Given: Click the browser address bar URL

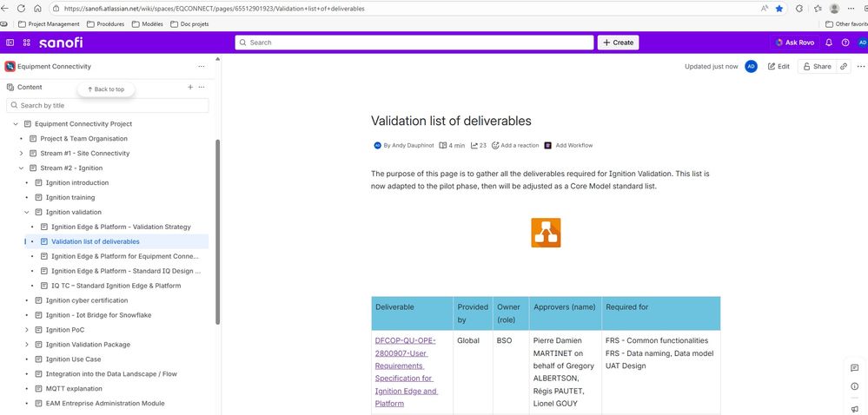Looking at the screenshot, I should [x=215, y=9].
